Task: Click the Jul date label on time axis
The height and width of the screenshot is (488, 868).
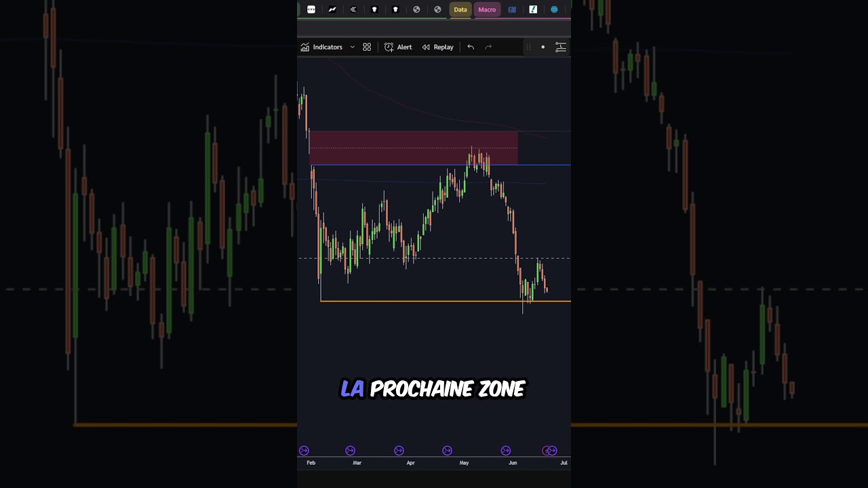Action: pos(564,463)
